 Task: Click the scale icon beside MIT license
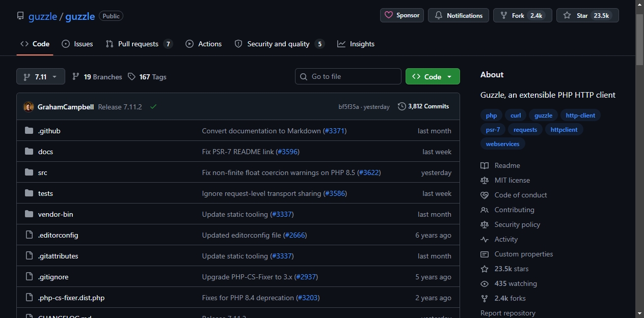pos(485,180)
